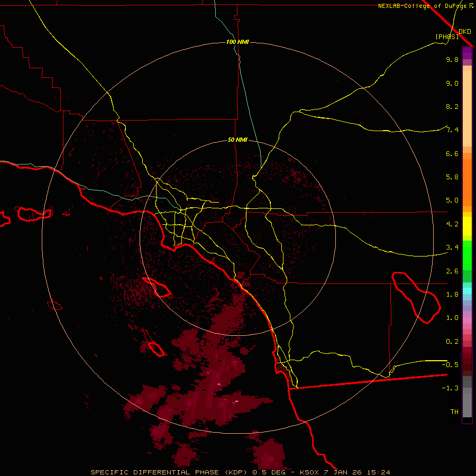476x476 pixels.
Task: Select the 1.8 scale value
Action: click(x=452, y=295)
